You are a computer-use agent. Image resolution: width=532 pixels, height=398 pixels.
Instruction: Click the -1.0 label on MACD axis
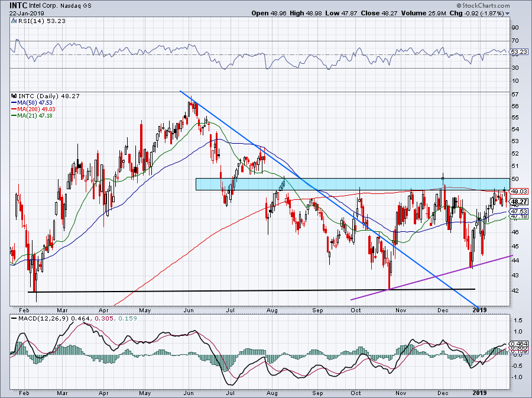[517, 377]
